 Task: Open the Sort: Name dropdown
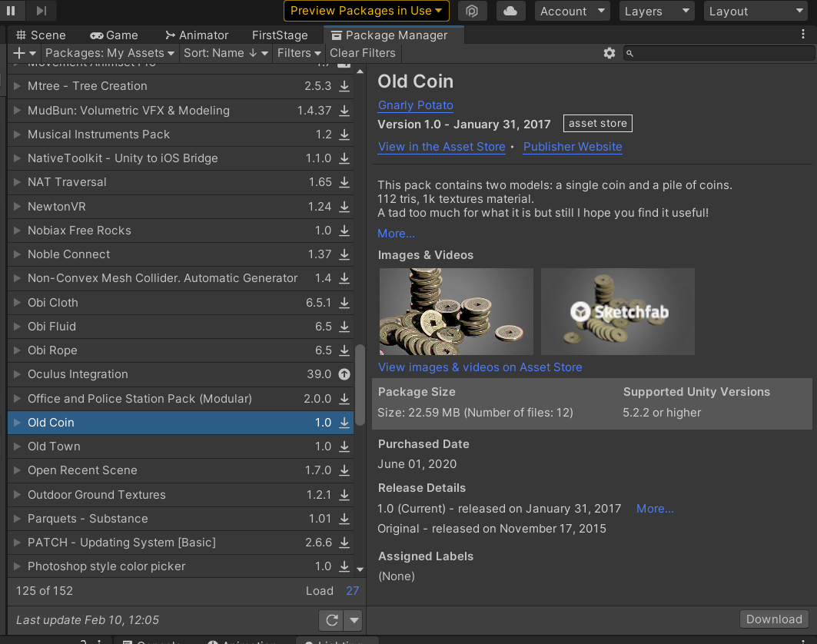pyautogui.click(x=226, y=53)
